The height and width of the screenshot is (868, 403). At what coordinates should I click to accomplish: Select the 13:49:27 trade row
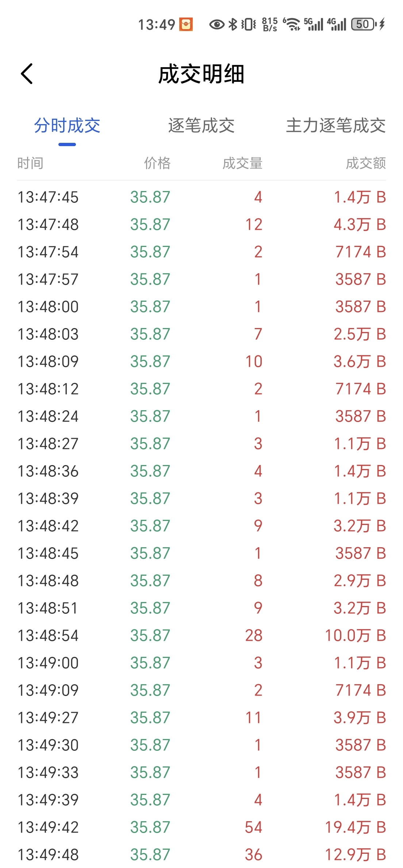[x=201, y=718]
